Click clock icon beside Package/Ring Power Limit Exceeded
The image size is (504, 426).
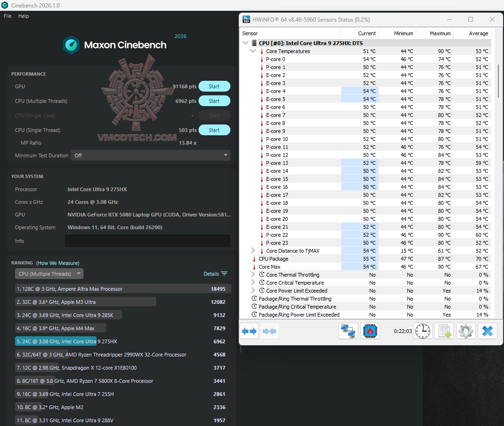[254, 314]
